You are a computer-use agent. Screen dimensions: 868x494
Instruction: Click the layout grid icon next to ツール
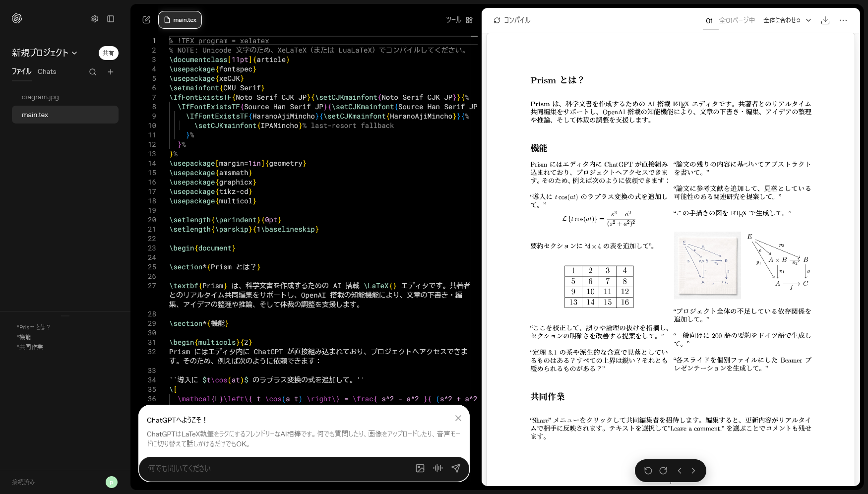pos(469,20)
